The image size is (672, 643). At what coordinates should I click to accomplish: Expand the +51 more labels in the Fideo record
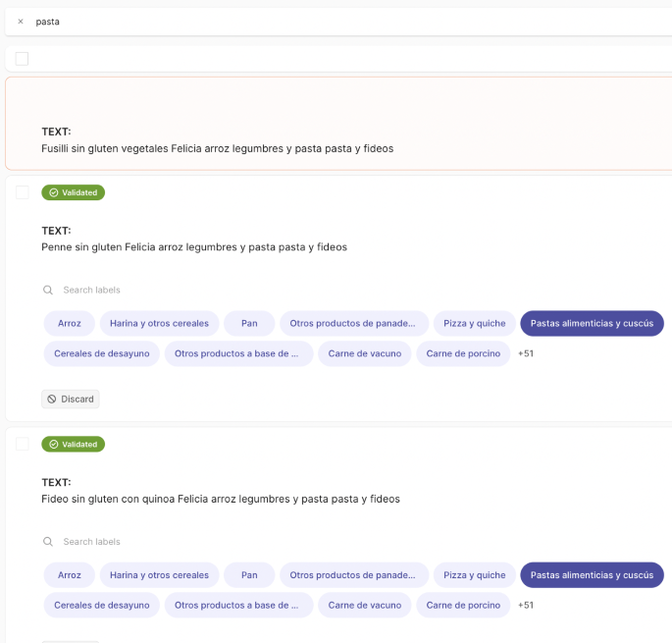pyautogui.click(x=526, y=606)
